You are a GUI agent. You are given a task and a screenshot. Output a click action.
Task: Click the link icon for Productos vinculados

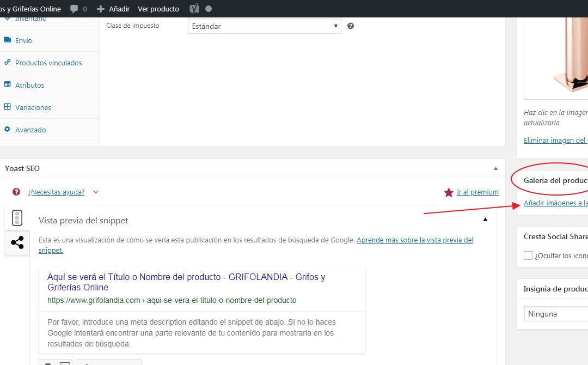point(7,62)
